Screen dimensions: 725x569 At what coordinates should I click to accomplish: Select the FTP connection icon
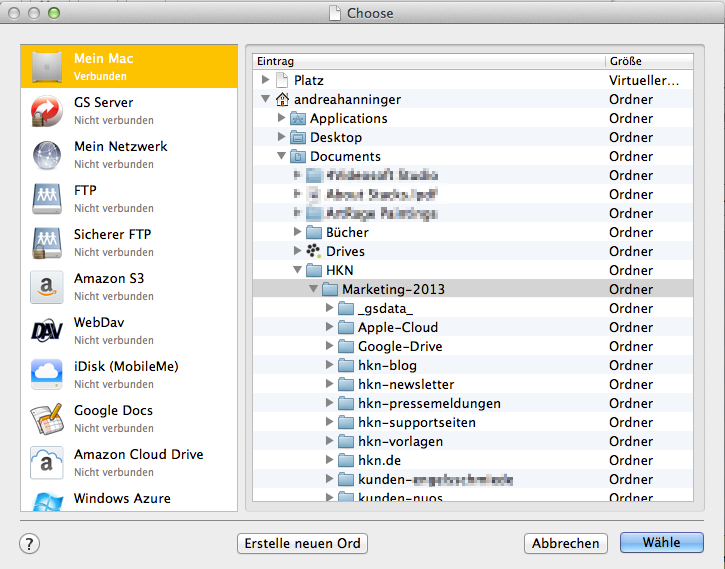(x=47, y=198)
